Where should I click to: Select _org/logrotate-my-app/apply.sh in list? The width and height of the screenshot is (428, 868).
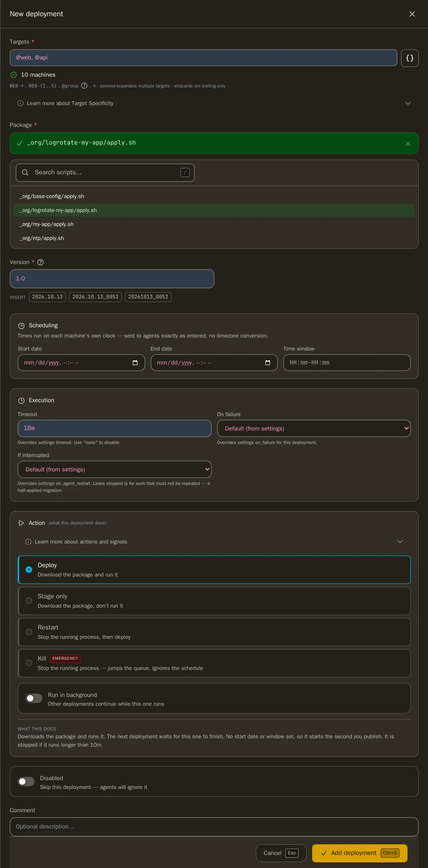214,210
